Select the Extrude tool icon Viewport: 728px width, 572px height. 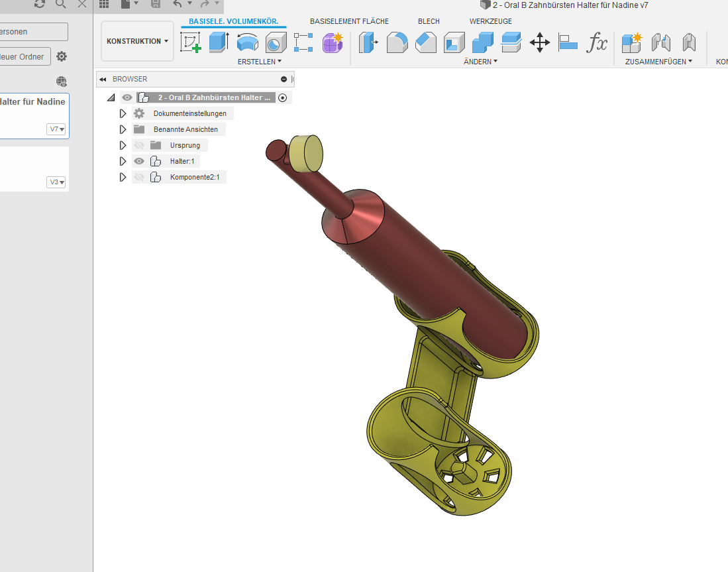tap(219, 42)
